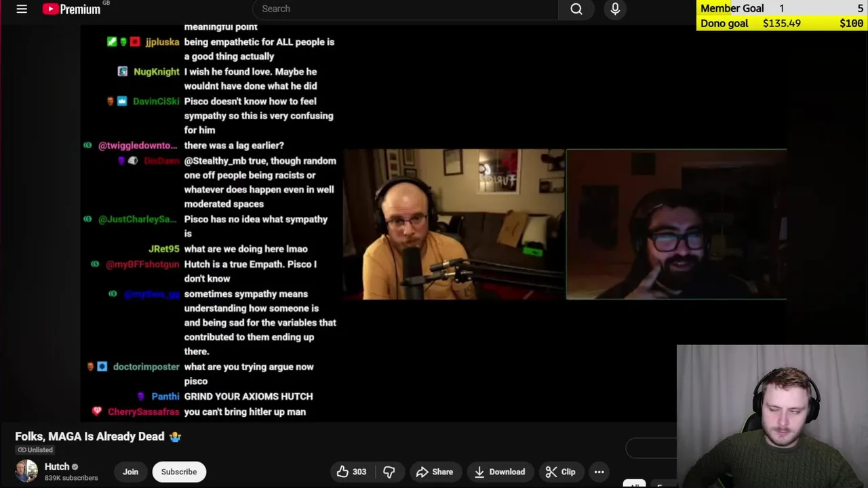868x488 pixels.
Task: Share the video
Action: (435, 472)
